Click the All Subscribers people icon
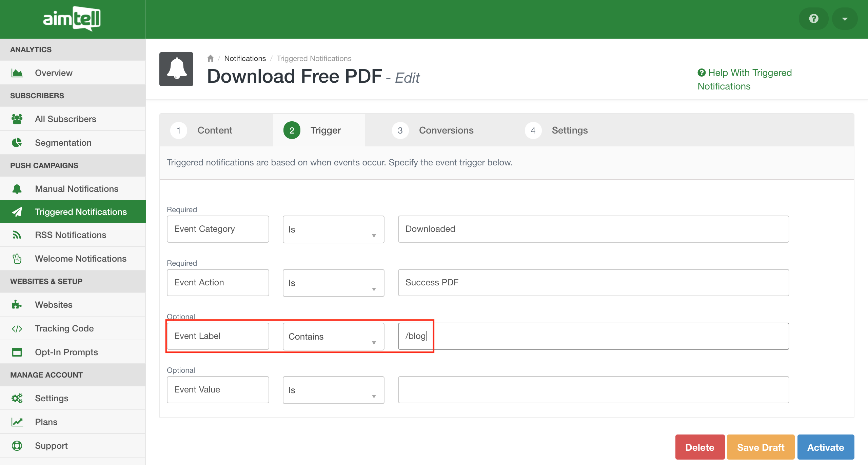Viewport: 868px width, 465px height. click(17, 119)
